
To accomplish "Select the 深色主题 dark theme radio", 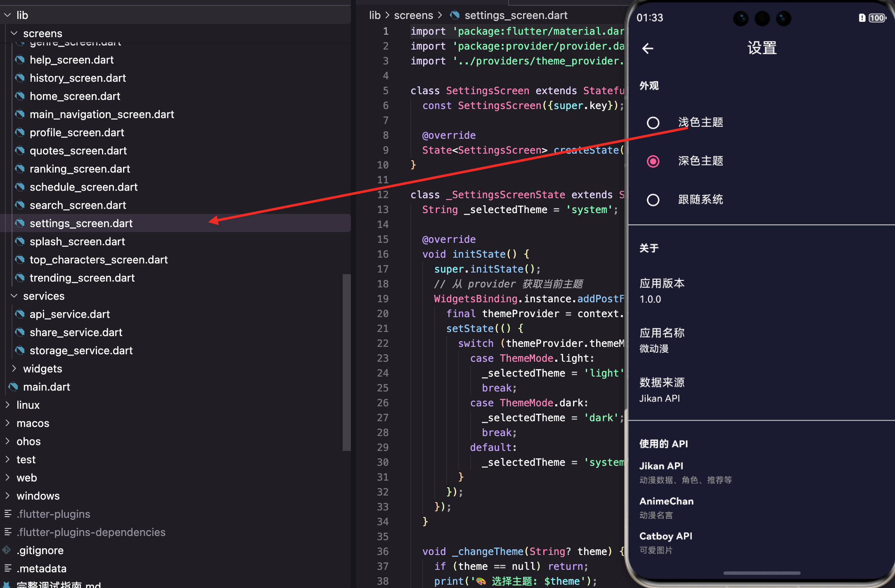I will click(x=653, y=161).
